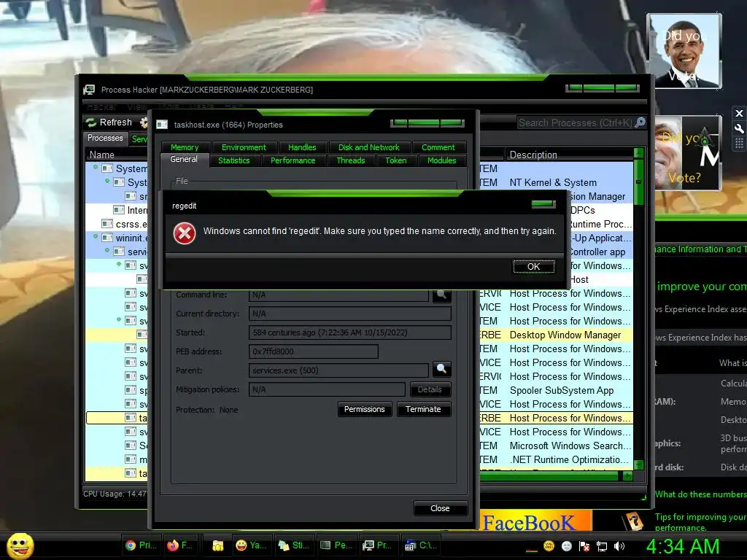Screen dimensions: 747x560
Task: Switch to the Performance tab
Action: click(293, 160)
